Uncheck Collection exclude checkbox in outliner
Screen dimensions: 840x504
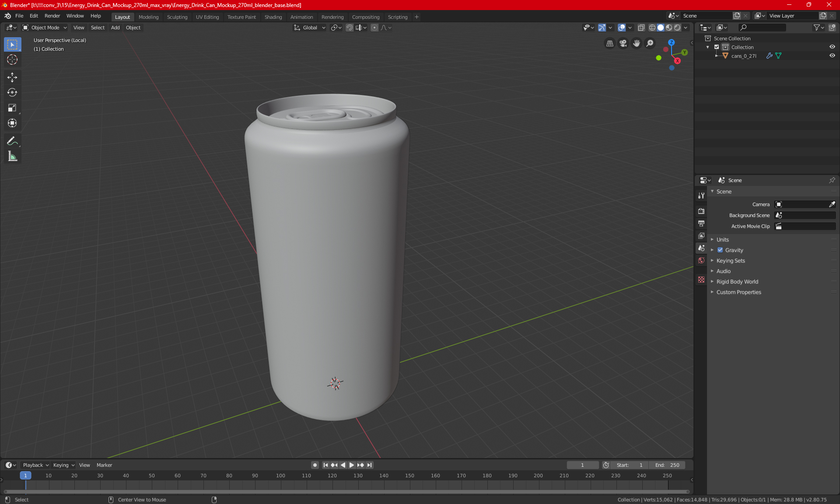coord(717,47)
